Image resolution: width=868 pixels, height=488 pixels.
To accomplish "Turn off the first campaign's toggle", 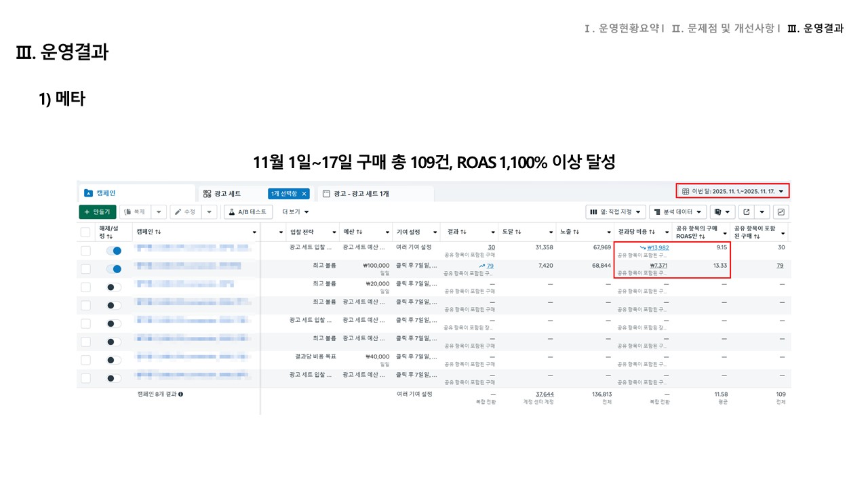I will (113, 251).
